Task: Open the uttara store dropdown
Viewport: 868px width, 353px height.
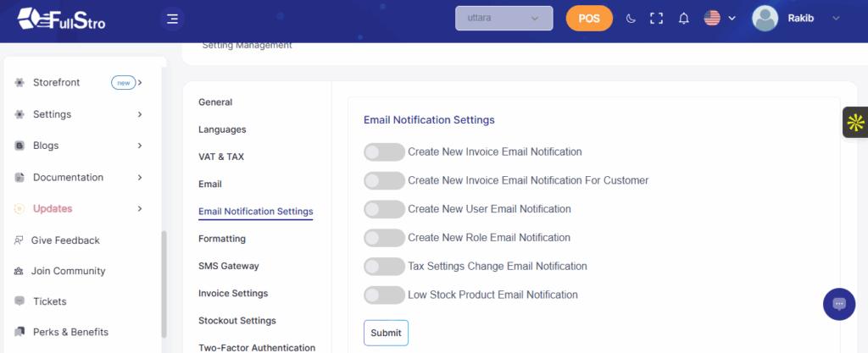Action: (x=504, y=19)
